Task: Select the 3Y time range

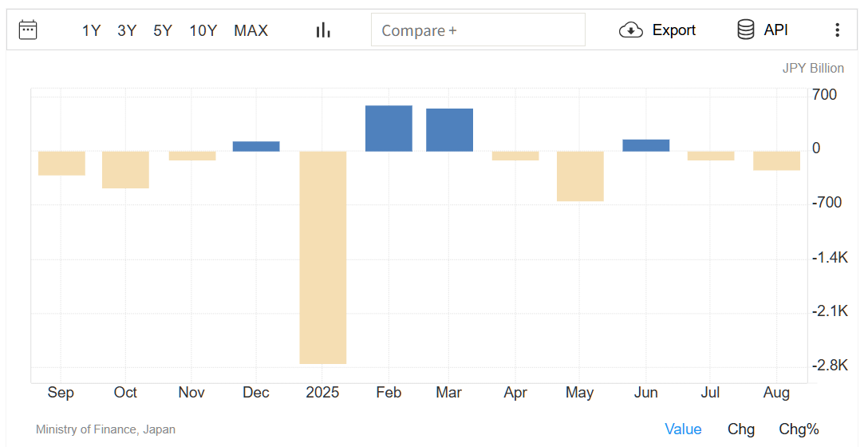Action: point(127,30)
